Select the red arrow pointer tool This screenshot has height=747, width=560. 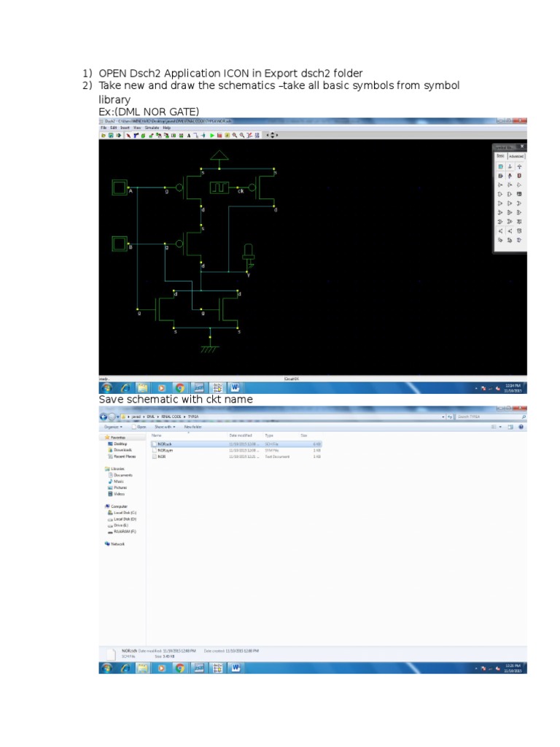[x=128, y=135]
